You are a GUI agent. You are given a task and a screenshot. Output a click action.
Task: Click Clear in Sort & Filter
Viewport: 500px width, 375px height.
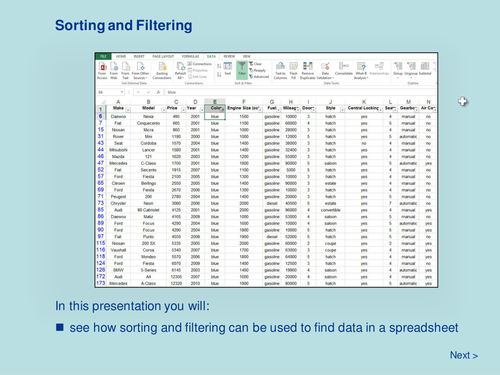pos(256,64)
